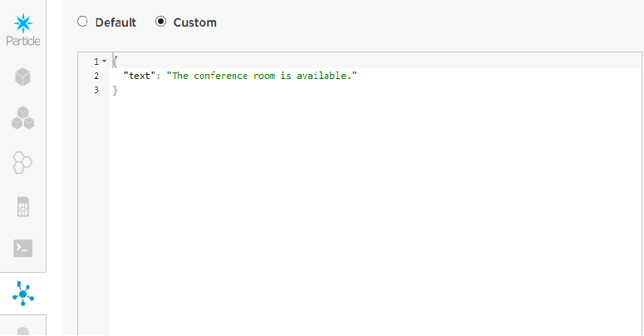Viewport: 644px width, 336px height.
Task: Select the Default radio button
Action: pyautogui.click(x=82, y=22)
